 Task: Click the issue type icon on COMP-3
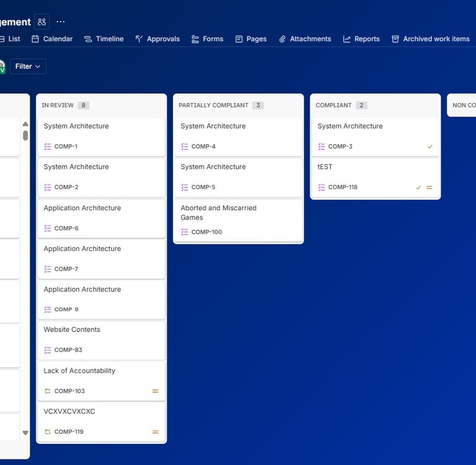tap(322, 146)
